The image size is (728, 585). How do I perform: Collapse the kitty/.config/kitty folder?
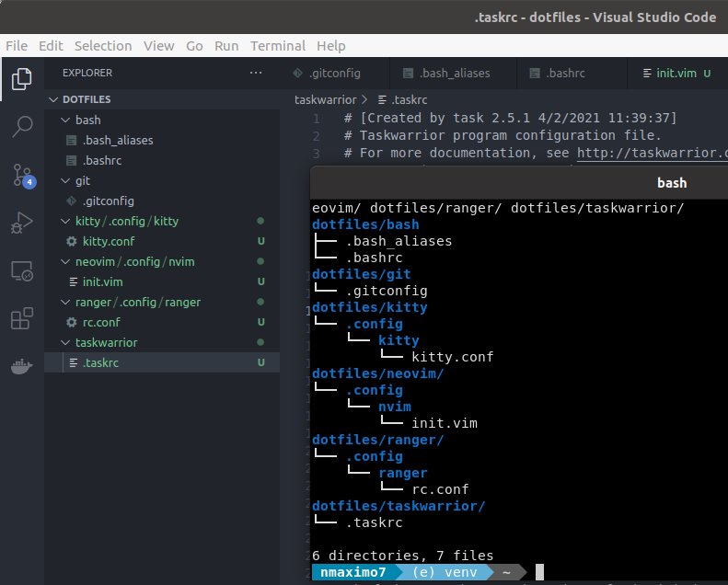[x=65, y=221]
